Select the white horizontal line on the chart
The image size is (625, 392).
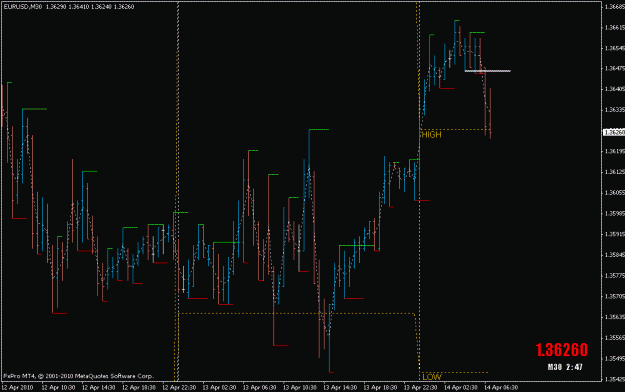[487, 71]
